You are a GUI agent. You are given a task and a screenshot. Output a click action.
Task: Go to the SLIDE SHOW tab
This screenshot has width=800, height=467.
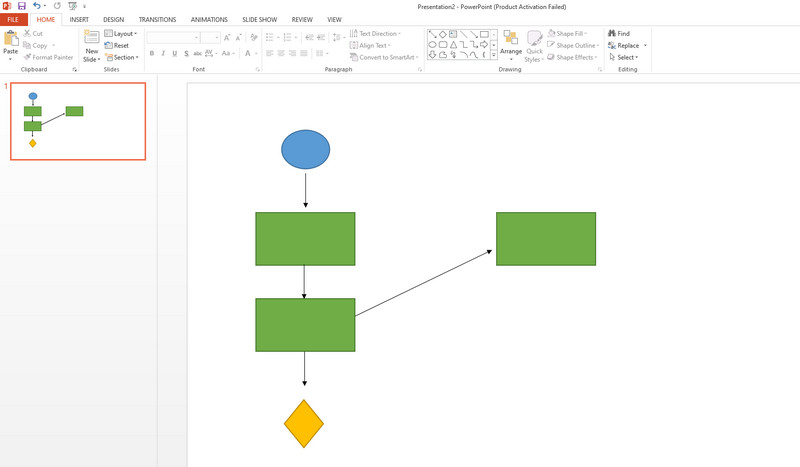pos(260,19)
